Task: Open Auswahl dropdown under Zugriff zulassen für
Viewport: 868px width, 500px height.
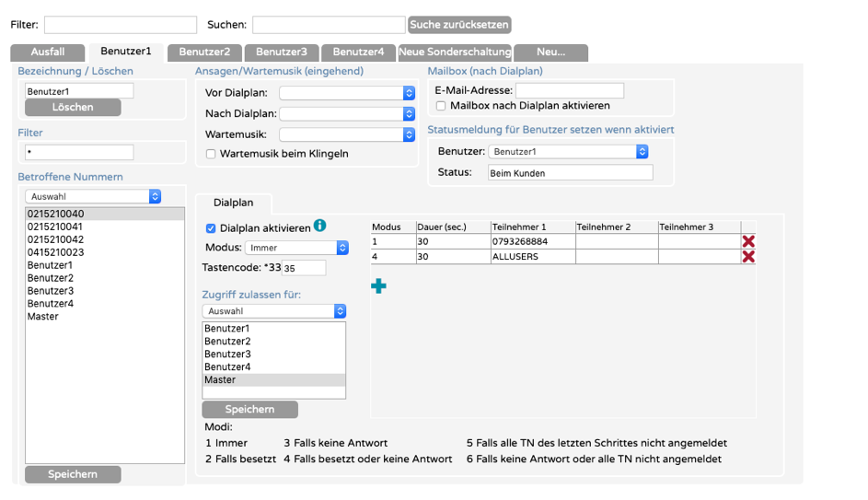Action: pyautogui.click(x=274, y=311)
